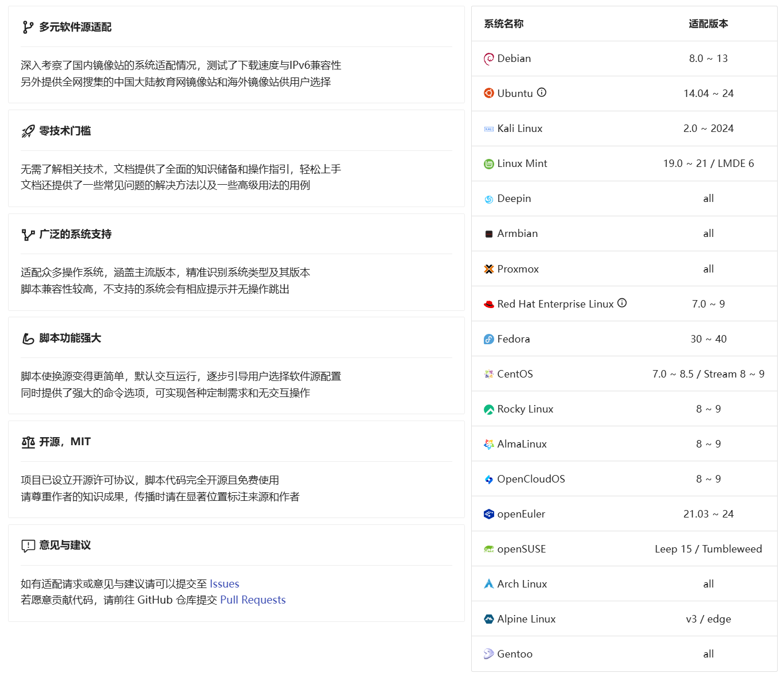Click the balance scale icon beside 开源，MIT
Viewport: 784px width, 677px height.
(28, 442)
